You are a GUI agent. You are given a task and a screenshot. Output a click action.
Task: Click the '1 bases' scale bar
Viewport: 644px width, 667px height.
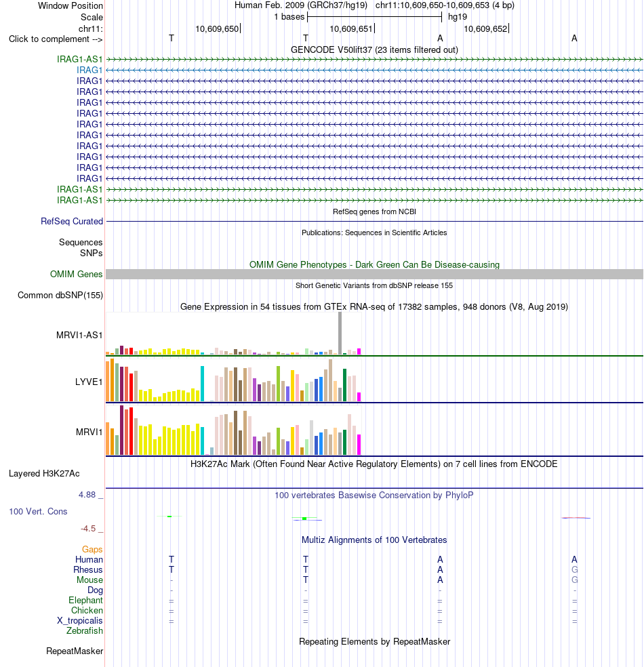coord(374,17)
